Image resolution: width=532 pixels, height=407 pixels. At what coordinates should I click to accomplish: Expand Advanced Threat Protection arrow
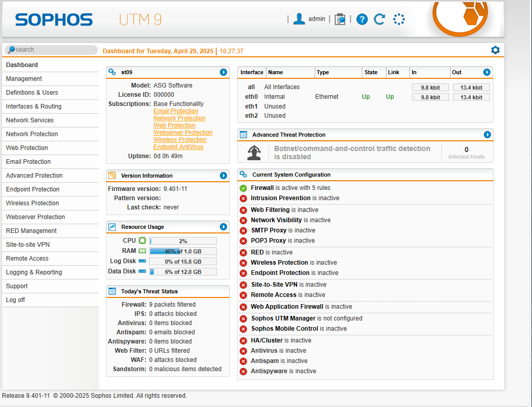[x=487, y=135]
